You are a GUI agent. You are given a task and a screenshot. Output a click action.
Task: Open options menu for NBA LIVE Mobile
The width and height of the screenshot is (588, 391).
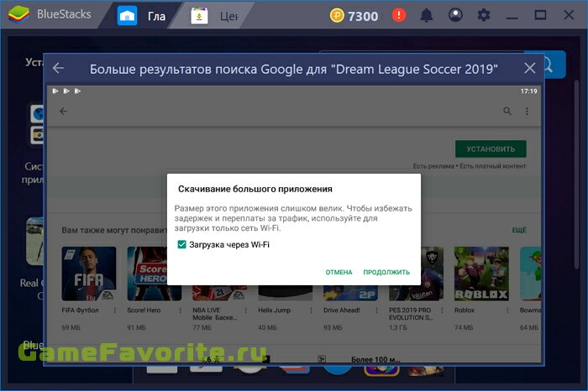tap(245, 310)
